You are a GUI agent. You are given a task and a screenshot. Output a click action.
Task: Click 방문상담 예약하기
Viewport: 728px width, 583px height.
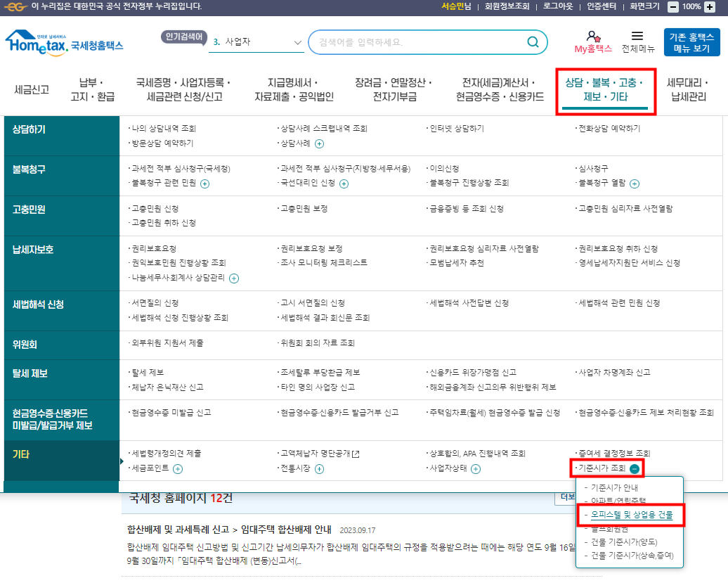pyautogui.click(x=162, y=143)
